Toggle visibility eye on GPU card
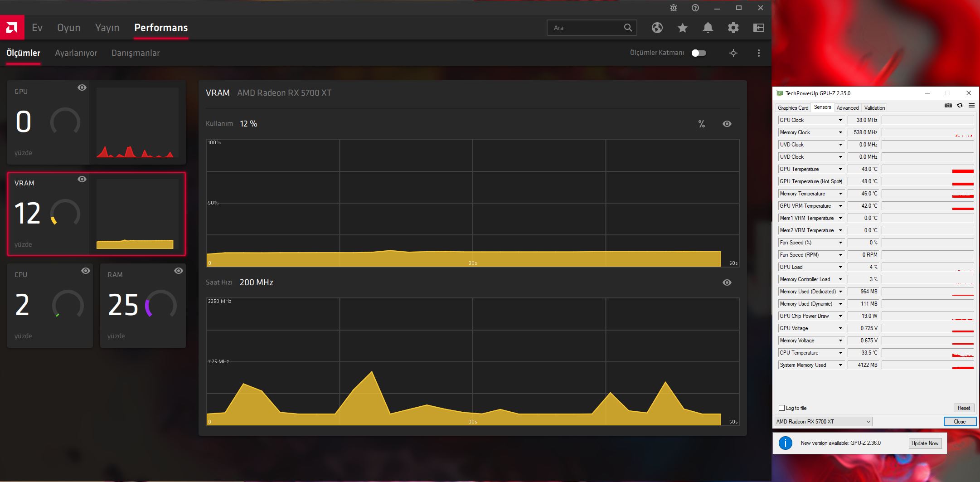Screen dimensions: 980x482 click(x=82, y=88)
